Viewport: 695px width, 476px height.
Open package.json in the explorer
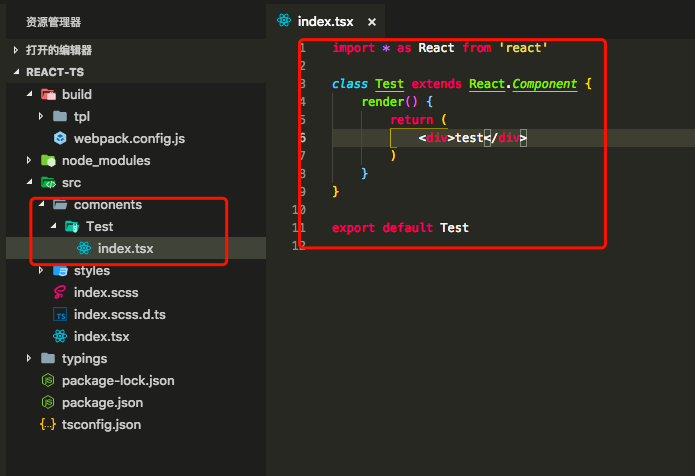(x=102, y=402)
